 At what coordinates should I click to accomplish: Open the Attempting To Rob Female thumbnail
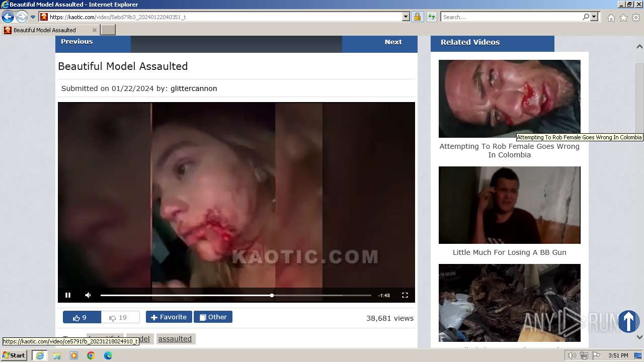(510, 99)
